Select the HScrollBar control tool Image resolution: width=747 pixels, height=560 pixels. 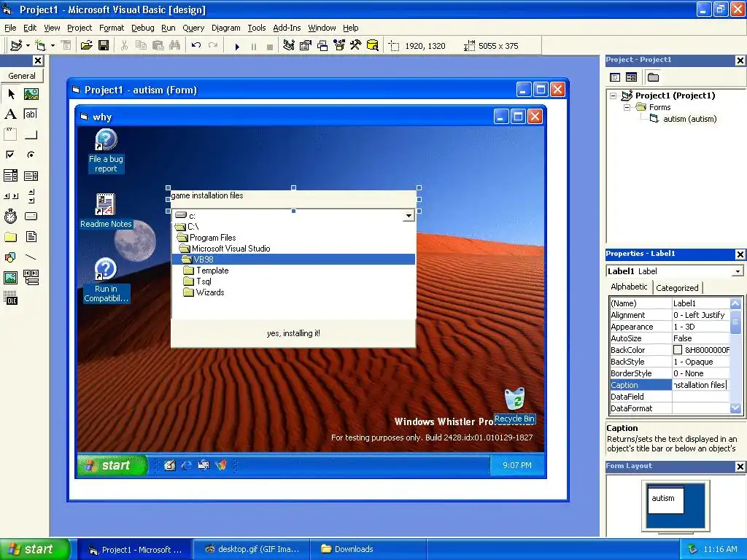[x=10, y=196]
